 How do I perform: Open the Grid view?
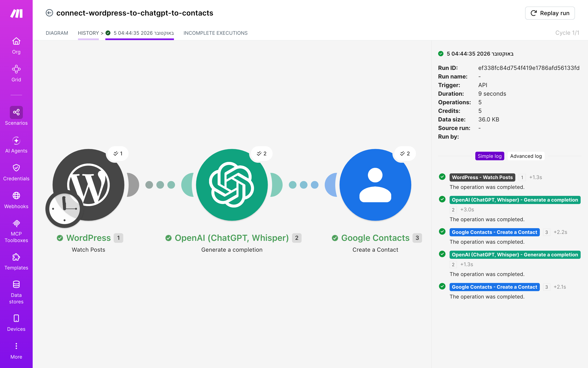pos(16,74)
